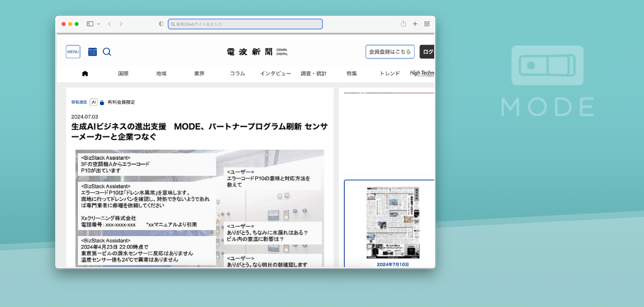The height and width of the screenshot is (307, 644).
Task: Go forward with the browser forward arrow
Action: click(121, 24)
